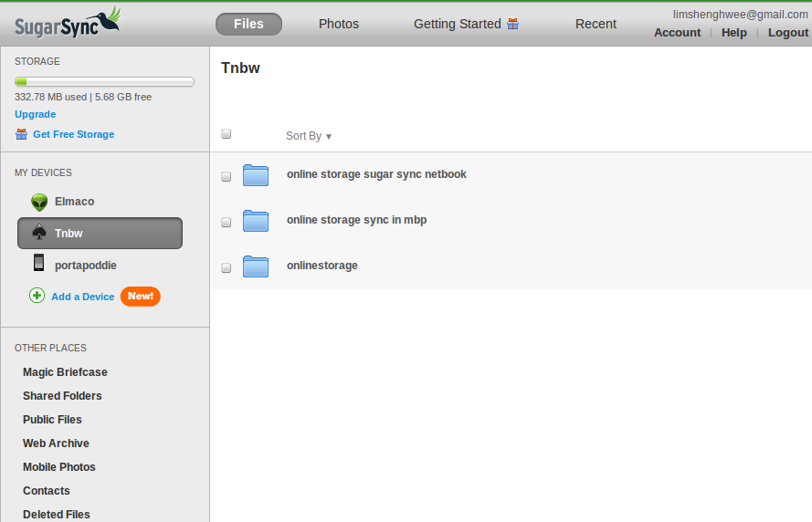
Task: Switch to the Photos tab
Action: (339, 25)
